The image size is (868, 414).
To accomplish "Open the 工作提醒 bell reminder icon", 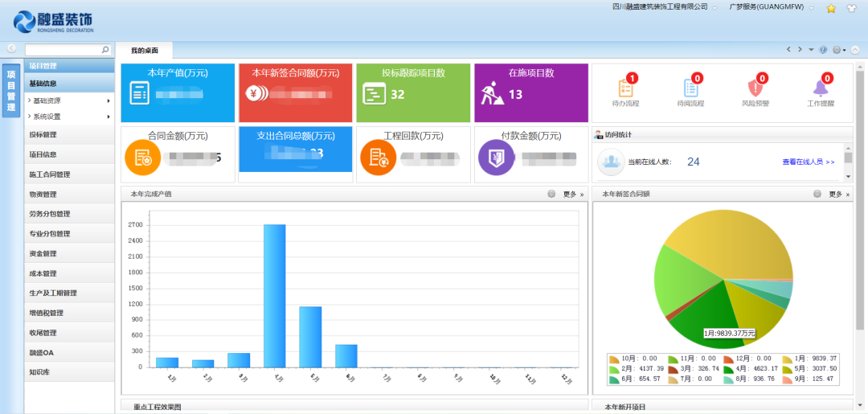I will click(x=820, y=89).
